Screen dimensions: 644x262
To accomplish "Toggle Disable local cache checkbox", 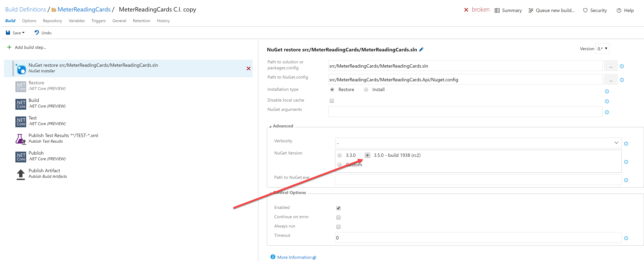I will click(x=332, y=101).
